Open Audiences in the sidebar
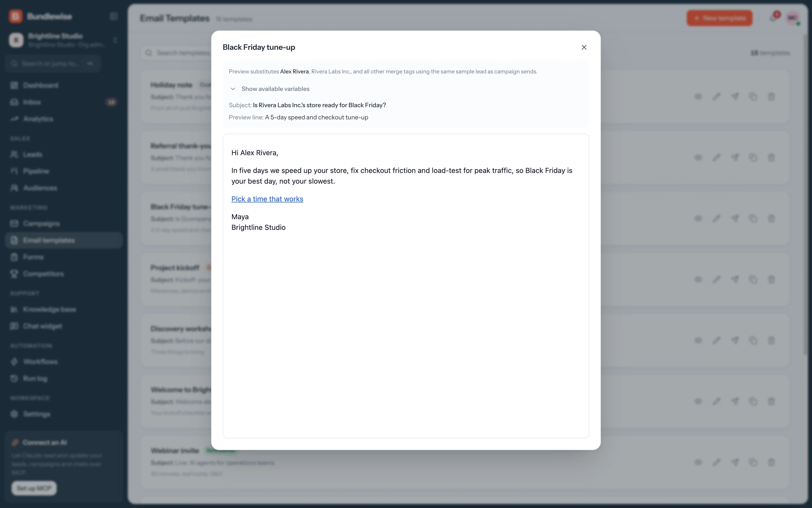This screenshot has height=508, width=812. coord(64,188)
